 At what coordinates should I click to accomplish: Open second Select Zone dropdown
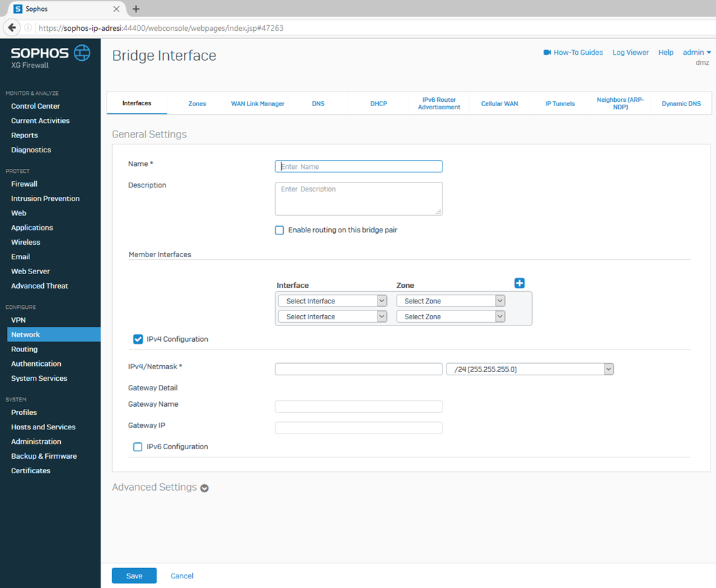pos(451,317)
